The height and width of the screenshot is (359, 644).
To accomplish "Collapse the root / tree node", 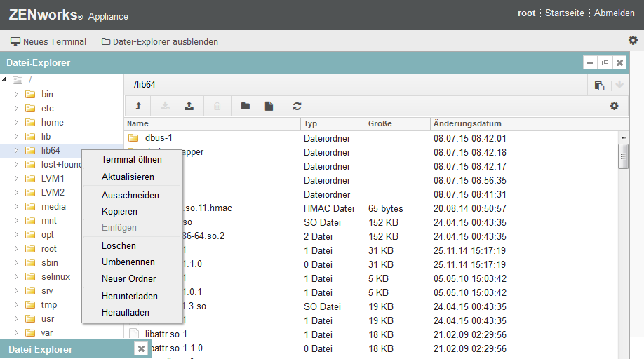I will coord(5,80).
